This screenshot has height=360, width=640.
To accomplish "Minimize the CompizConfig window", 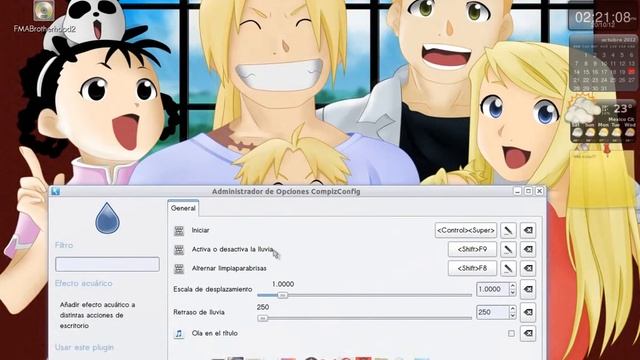I will coord(518,191).
